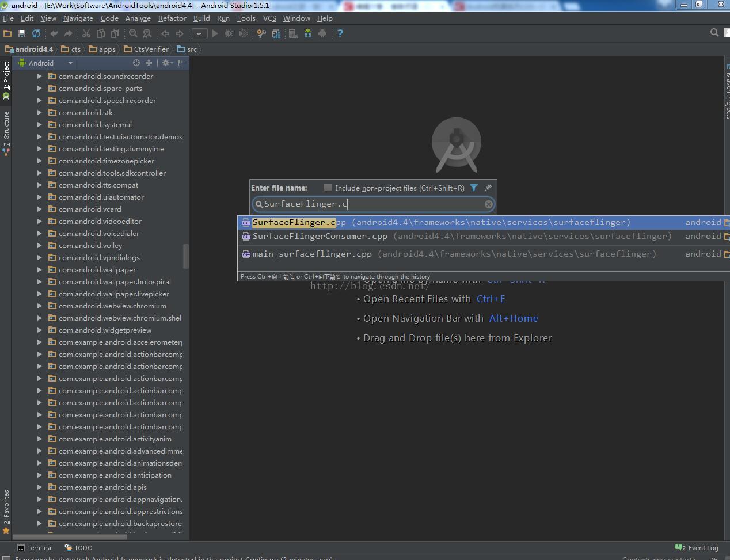Expand com.android.soundrecorder node
Image resolution: width=730 pixels, height=560 pixels.
39,76
